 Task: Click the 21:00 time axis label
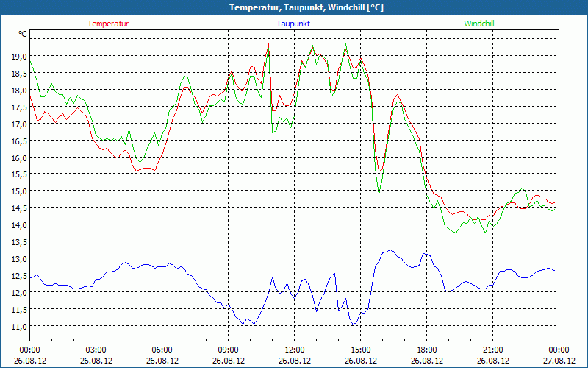[x=492, y=350]
